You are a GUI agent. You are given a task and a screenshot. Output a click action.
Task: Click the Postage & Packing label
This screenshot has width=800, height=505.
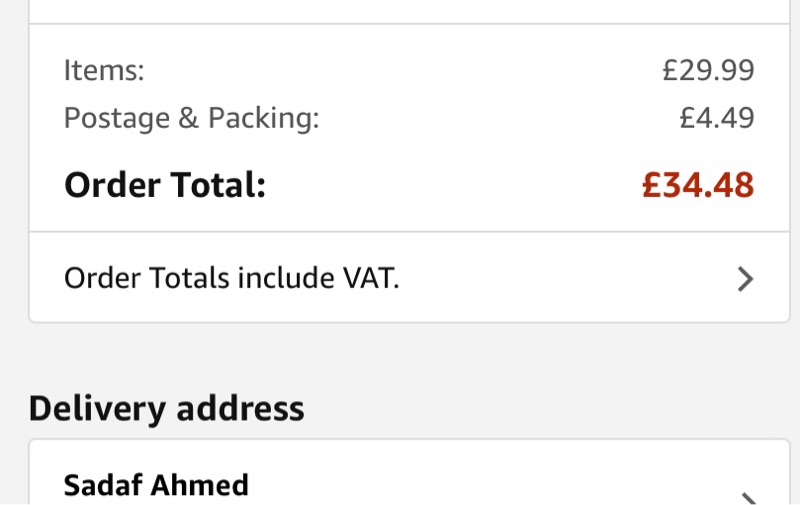click(191, 118)
